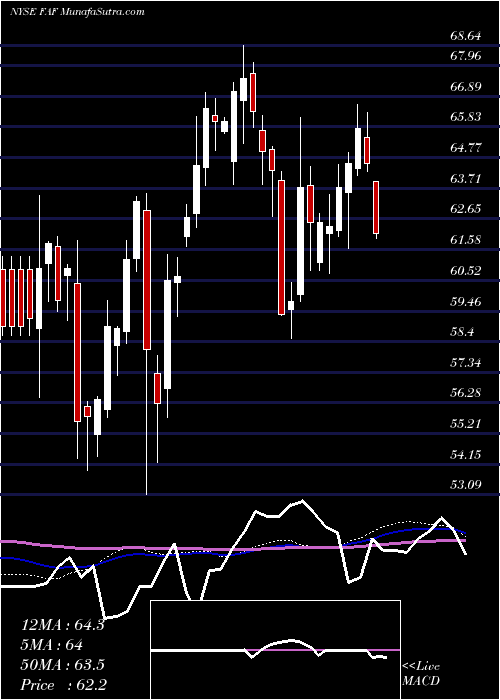Click the 59.46 price axis label
This screenshot has width=500, height=700.
coord(465,302)
